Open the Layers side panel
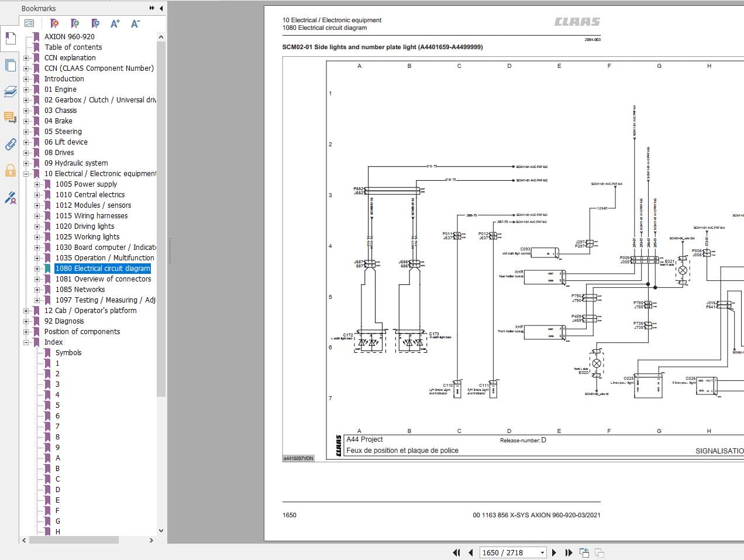The image size is (744, 560). 10,91
